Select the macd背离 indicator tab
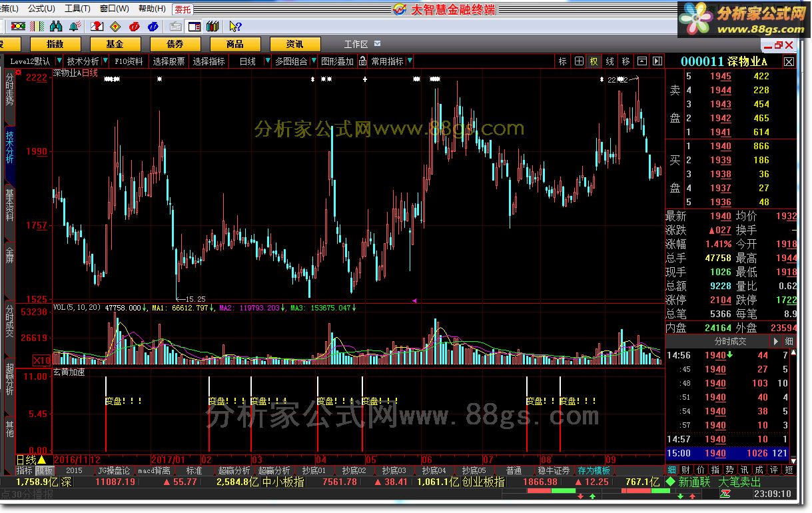 [x=154, y=470]
